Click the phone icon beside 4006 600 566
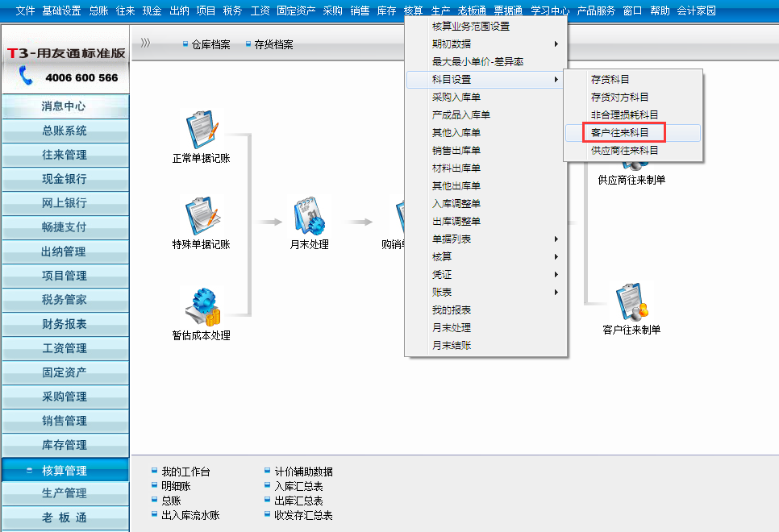 click(x=27, y=77)
